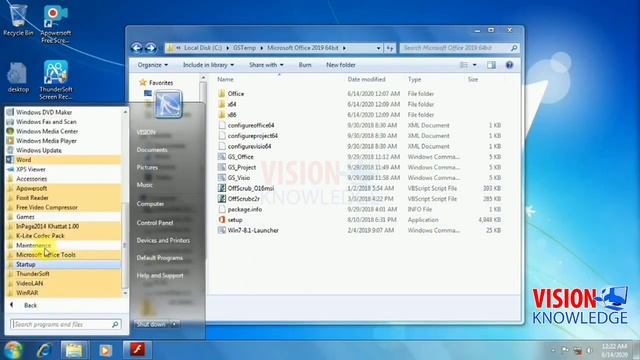Open the x86 folder

pos(227,115)
